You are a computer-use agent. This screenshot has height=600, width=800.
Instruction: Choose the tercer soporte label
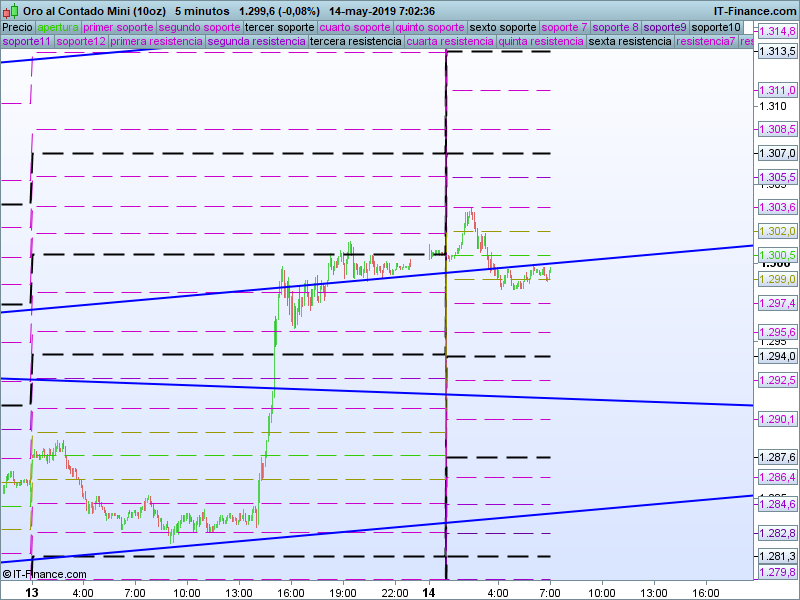coord(279,27)
